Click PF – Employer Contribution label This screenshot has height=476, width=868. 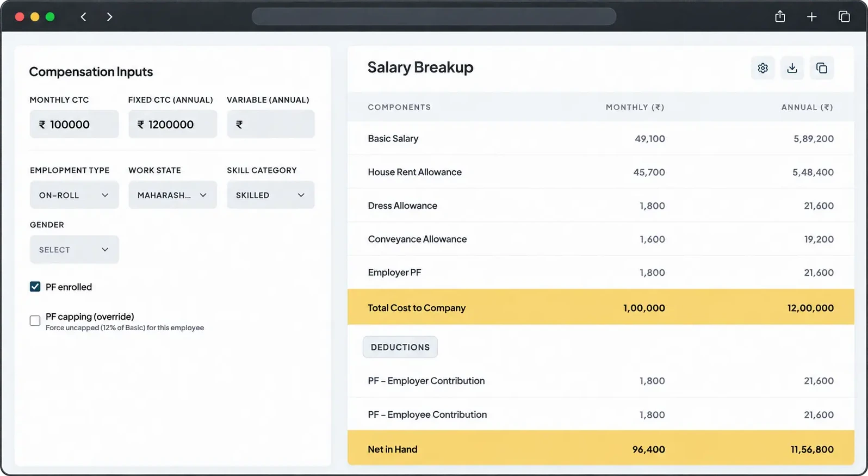pyautogui.click(x=426, y=381)
